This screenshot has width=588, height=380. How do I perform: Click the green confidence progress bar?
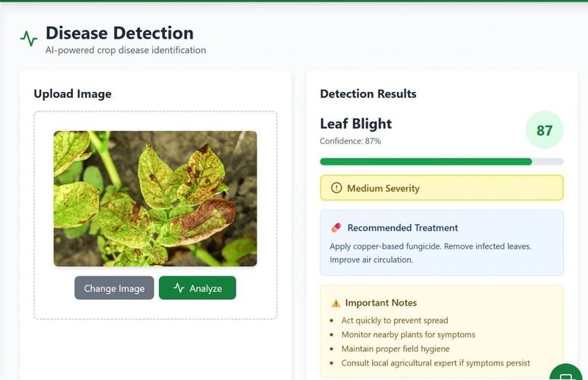(x=441, y=161)
